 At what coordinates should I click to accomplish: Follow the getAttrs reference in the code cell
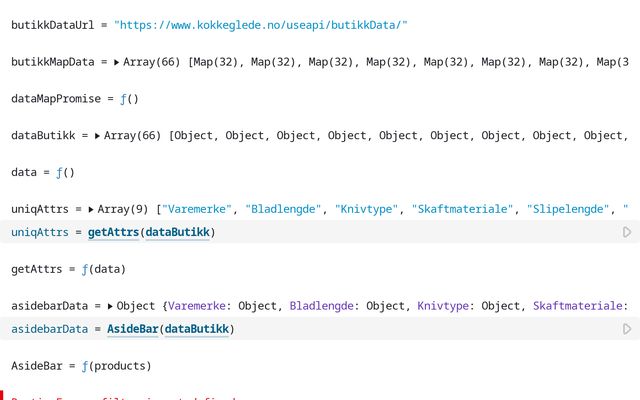point(113,232)
